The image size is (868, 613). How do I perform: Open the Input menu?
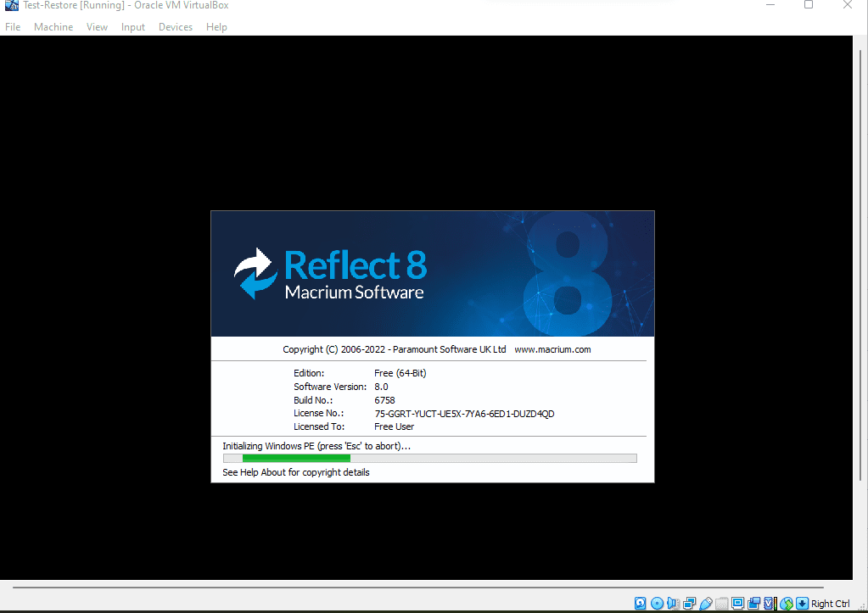tap(133, 26)
